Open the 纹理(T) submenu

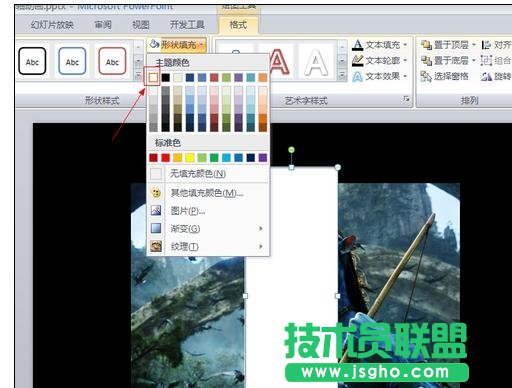pyautogui.click(x=208, y=246)
